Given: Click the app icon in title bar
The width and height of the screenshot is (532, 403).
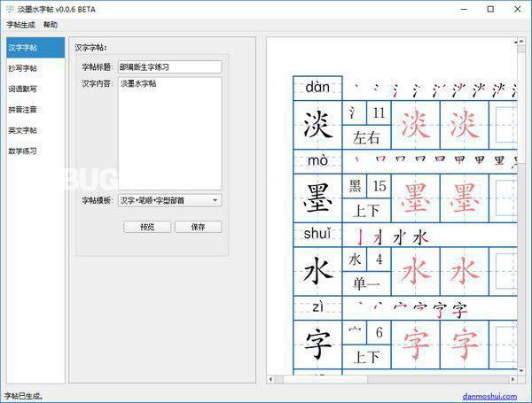Looking at the screenshot, I should [10, 9].
